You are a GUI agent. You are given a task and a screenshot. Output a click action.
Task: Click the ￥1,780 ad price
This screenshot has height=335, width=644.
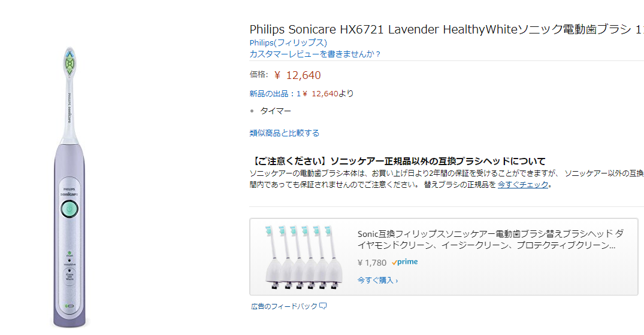pyautogui.click(x=372, y=263)
